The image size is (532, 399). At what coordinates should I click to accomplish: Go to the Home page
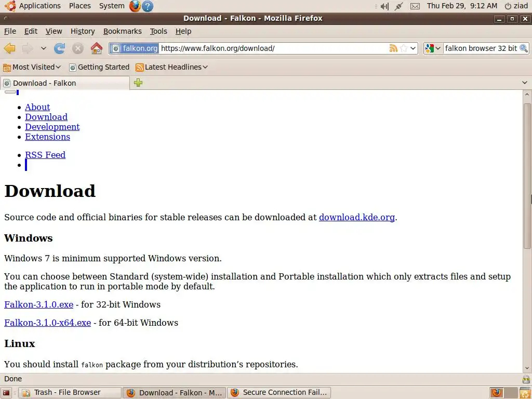tap(97, 48)
